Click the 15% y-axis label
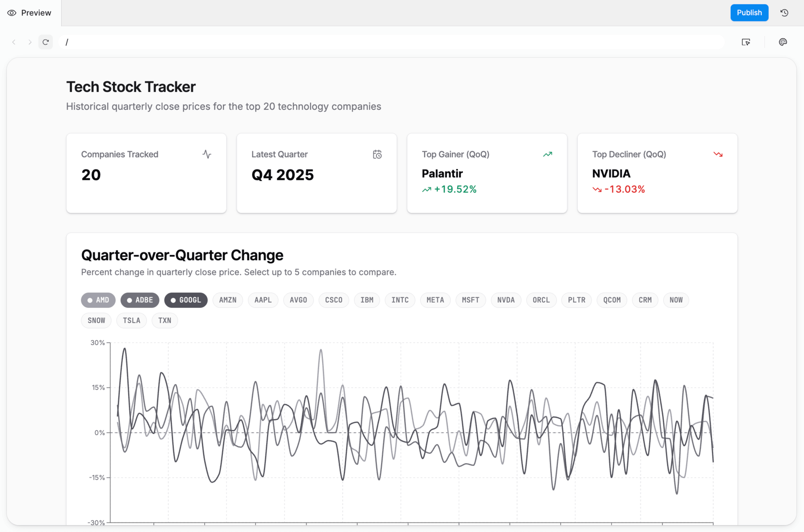Viewport: 804px width, 532px height. point(98,388)
